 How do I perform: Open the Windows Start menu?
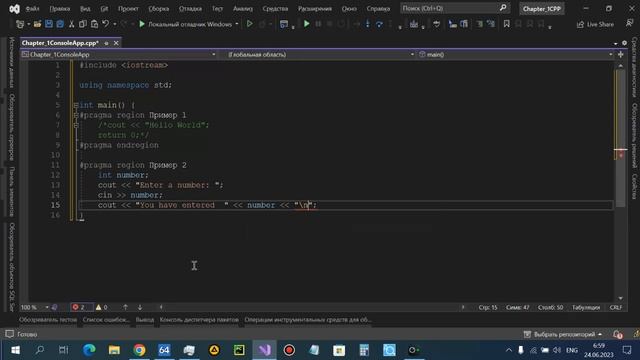coord(15,350)
